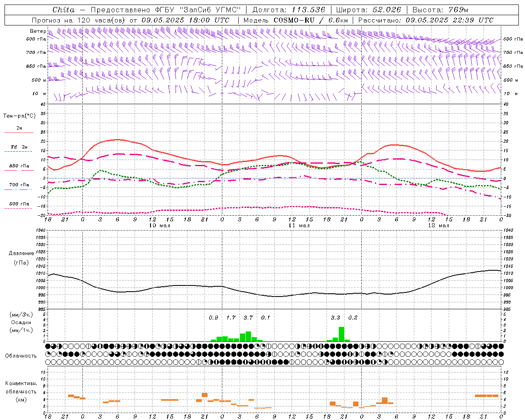Select the Широта: 52.026 header value
The image size is (525, 420).
coord(368,10)
